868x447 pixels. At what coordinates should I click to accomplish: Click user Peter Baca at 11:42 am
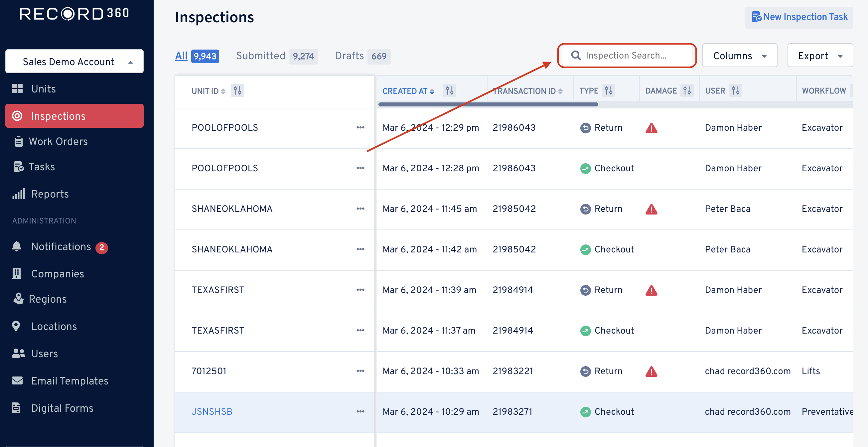(x=727, y=249)
